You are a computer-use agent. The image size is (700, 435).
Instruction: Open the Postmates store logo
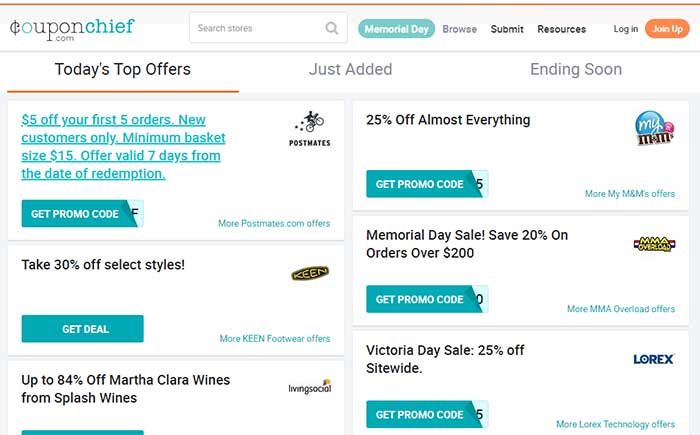pos(310,129)
